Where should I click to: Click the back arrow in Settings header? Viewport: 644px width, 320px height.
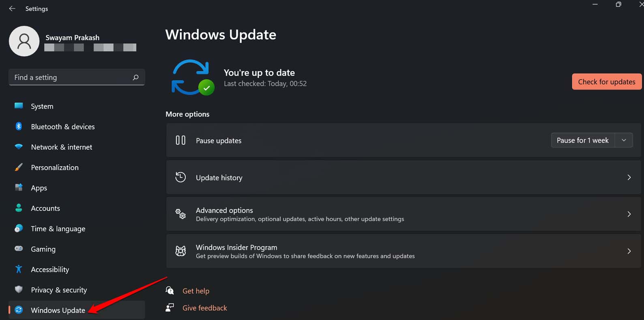point(12,9)
